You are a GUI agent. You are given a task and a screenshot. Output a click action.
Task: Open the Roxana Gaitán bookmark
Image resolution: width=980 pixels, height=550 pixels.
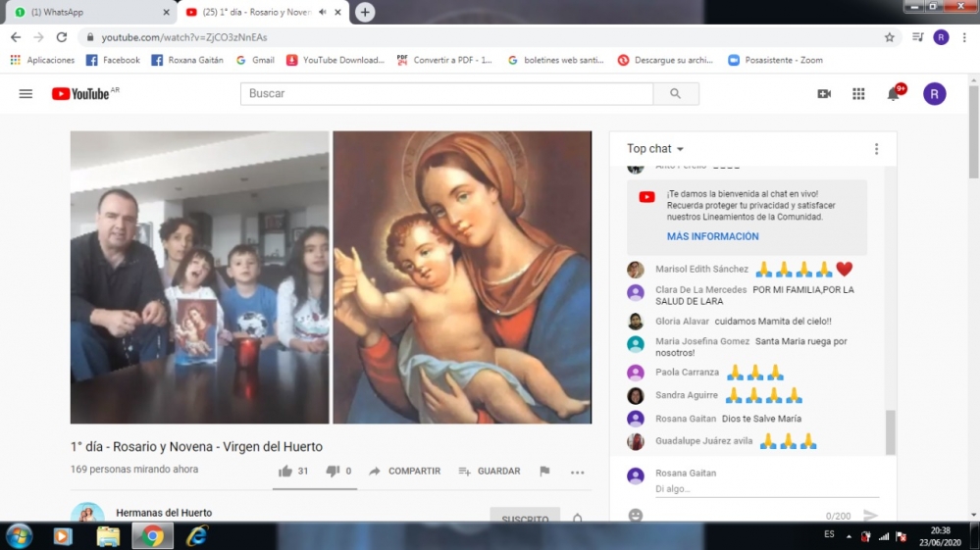tap(186, 60)
